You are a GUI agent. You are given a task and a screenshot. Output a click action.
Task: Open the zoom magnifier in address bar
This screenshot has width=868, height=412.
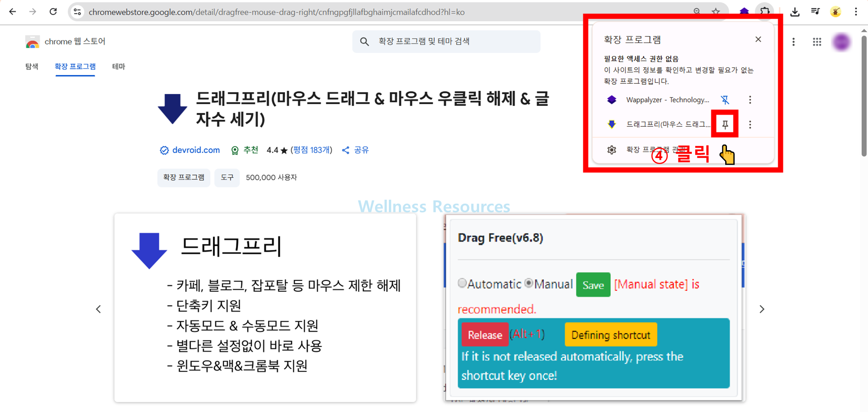click(x=697, y=11)
